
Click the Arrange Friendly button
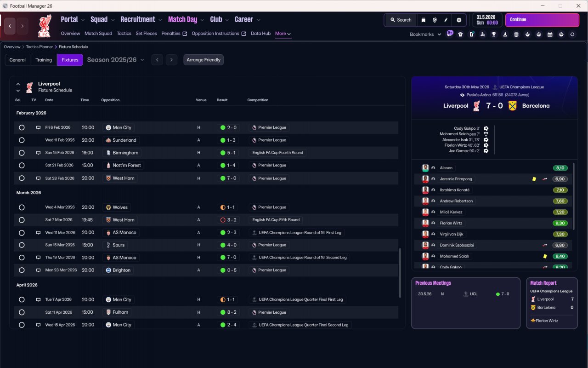tap(204, 60)
